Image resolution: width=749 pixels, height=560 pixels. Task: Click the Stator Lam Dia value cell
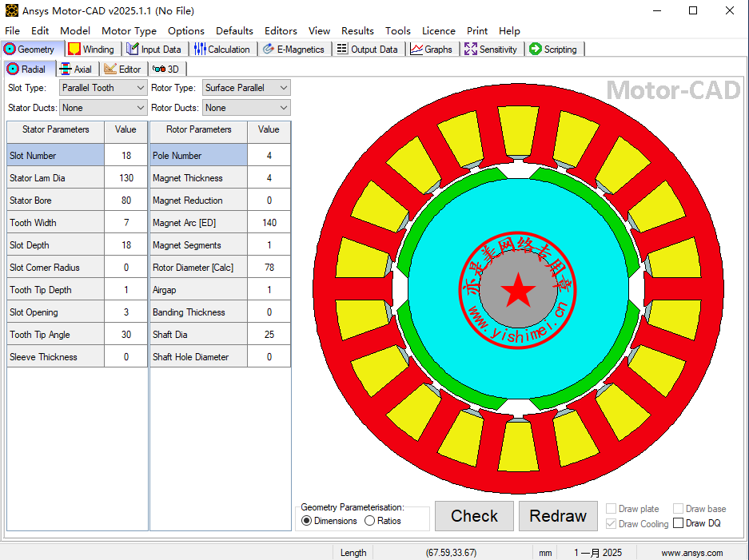[x=125, y=178]
